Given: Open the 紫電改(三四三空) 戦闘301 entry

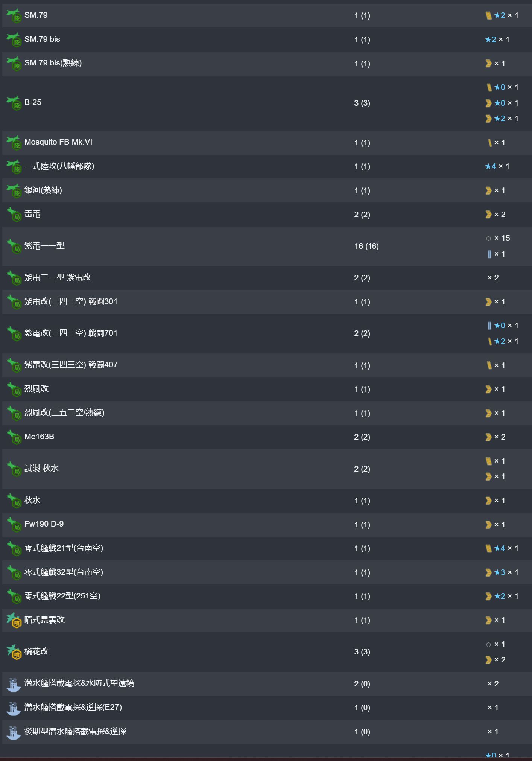Looking at the screenshot, I should [x=71, y=301].
